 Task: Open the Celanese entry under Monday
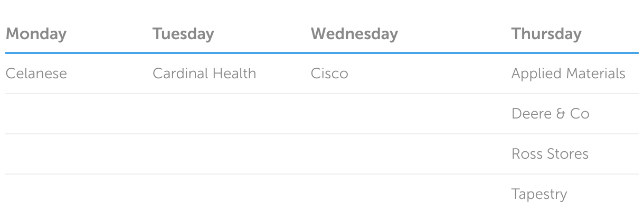(x=36, y=74)
